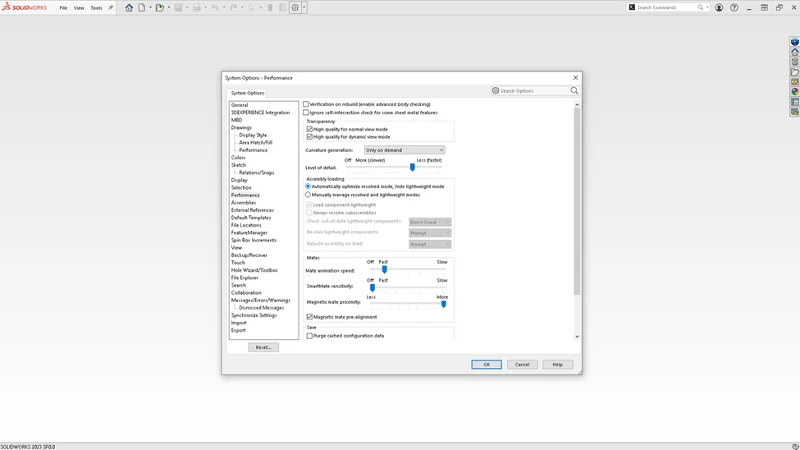Expand the Options gear dropdown arrow
This screenshot has width=800, height=450.
click(x=304, y=8)
